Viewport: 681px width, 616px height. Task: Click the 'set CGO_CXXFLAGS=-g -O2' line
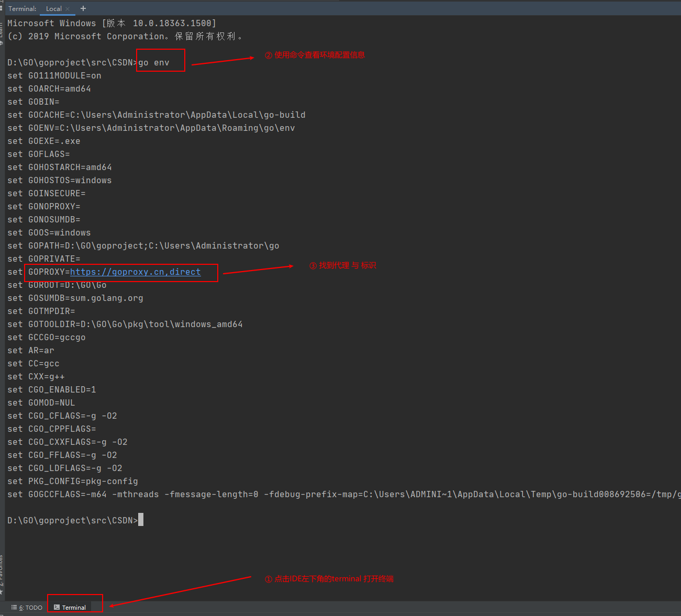click(x=68, y=442)
